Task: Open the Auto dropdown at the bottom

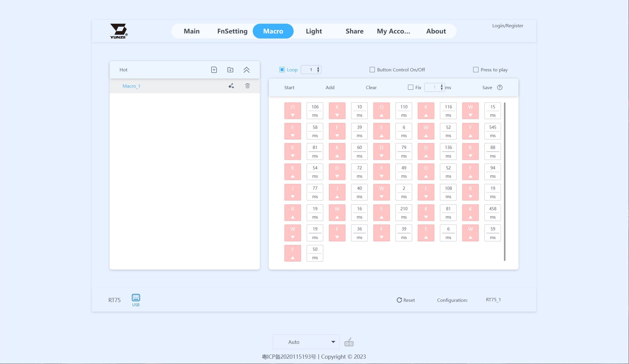Action: coord(306,342)
